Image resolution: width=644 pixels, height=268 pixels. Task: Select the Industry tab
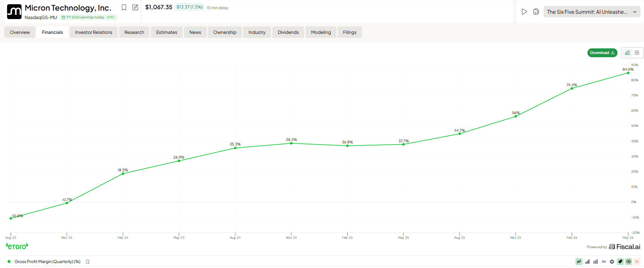[257, 32]
